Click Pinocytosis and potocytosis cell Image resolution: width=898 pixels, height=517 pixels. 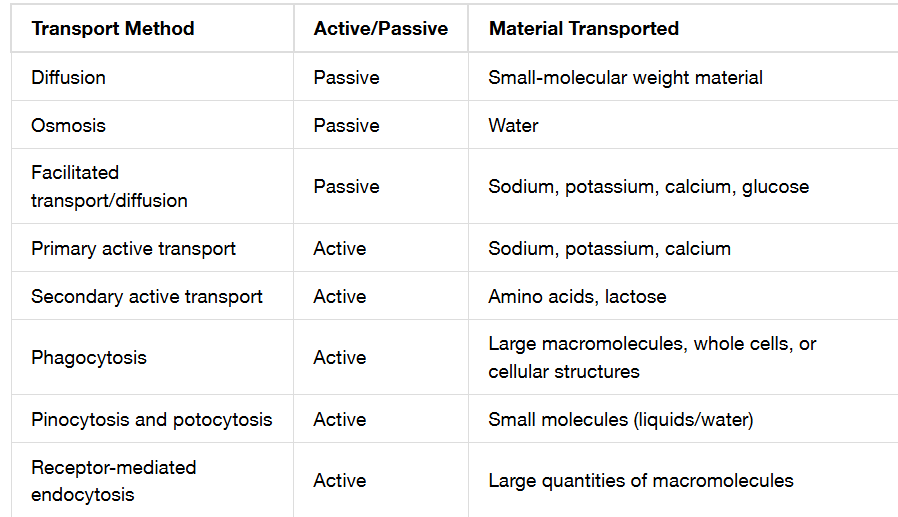coord(152,420)
